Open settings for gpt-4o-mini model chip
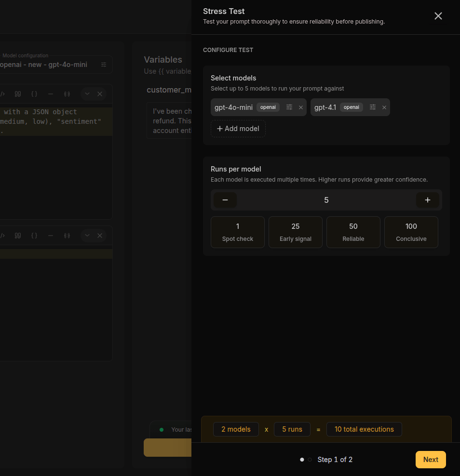 tap(289, 107)
